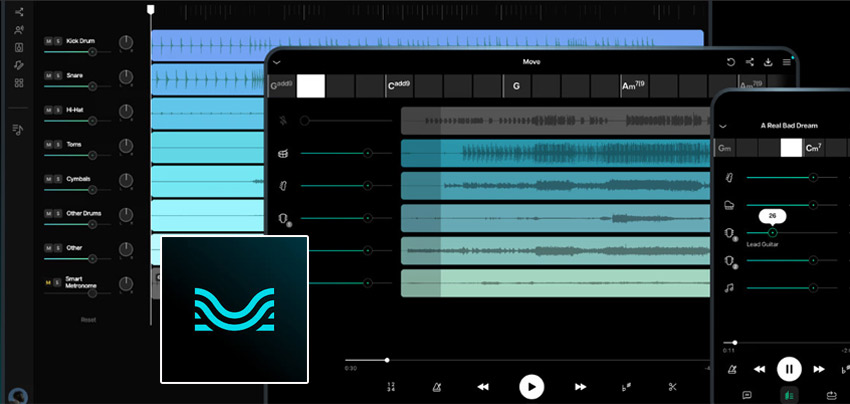This screenshot has width=850, height=404.
Task: Click the undo/reset icon in tablet header
Action: point(731,62)
